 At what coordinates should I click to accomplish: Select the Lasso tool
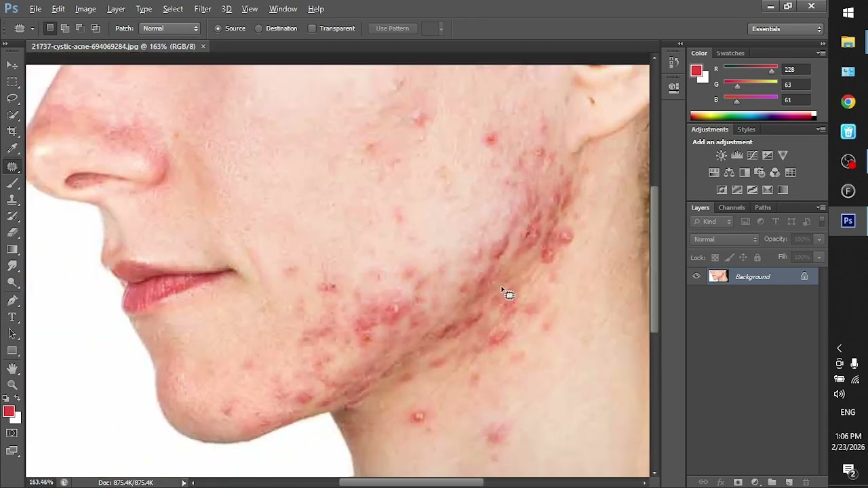pos(12,99)
